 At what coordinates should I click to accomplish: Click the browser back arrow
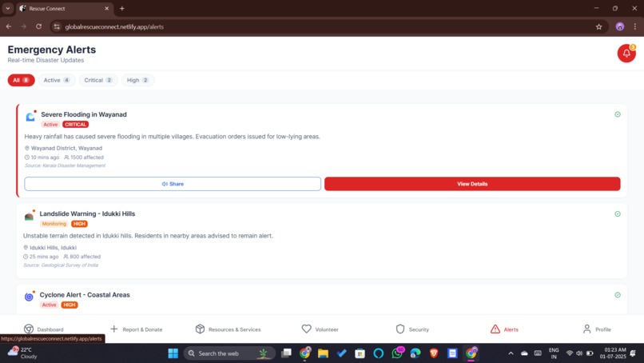click(9, 26)
